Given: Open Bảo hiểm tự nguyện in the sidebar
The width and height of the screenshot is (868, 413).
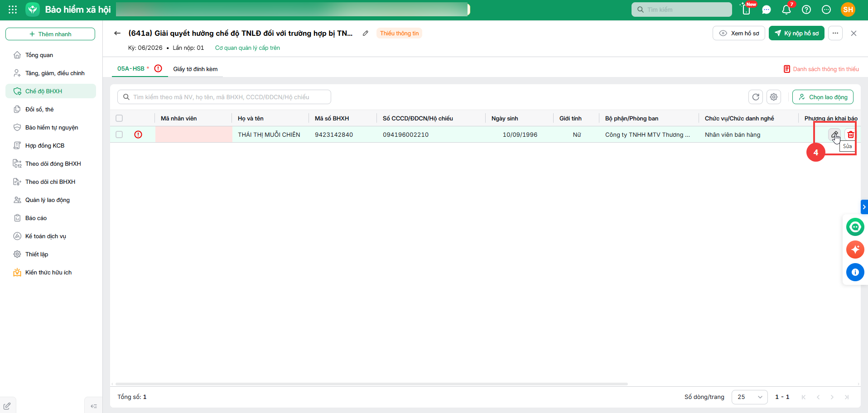Looking at the screenshot, I should click(x=51, y=127).
